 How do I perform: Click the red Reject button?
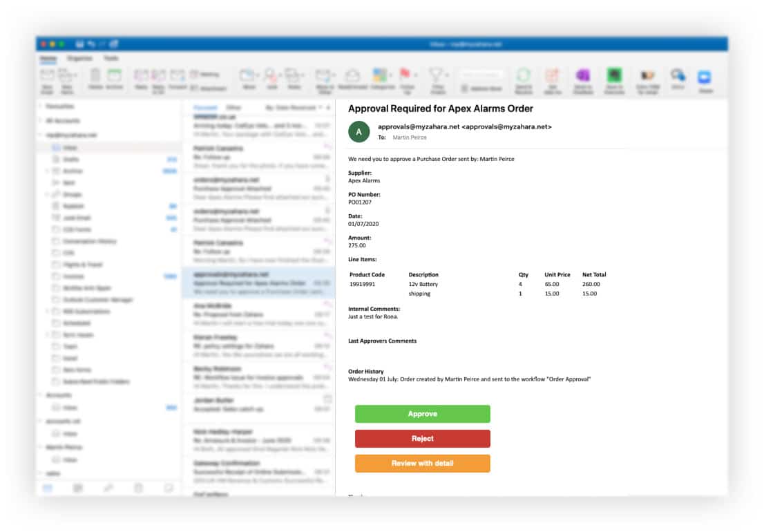(423, 439)
